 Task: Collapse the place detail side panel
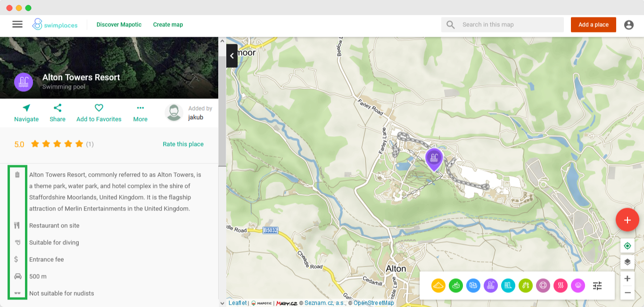point(232,56)
